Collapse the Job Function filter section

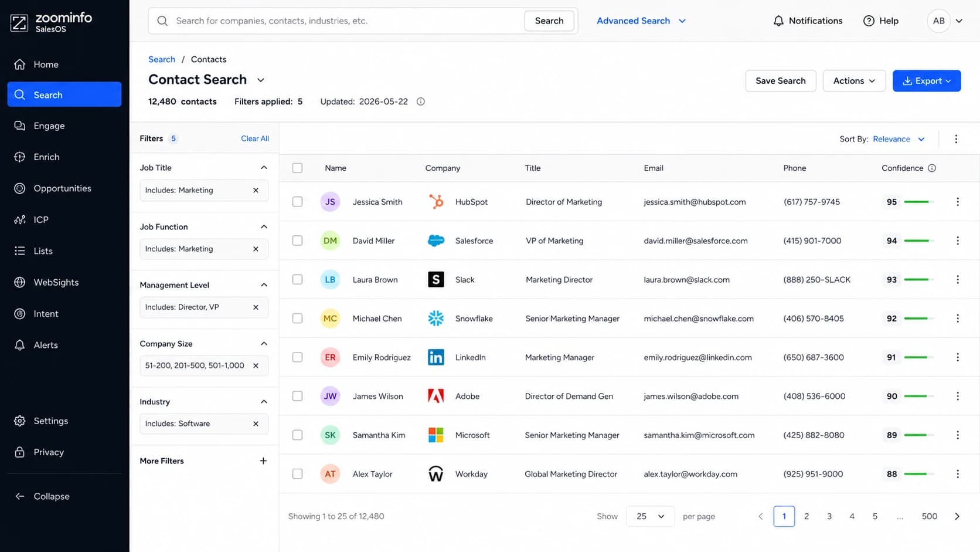tap(264, 226)
